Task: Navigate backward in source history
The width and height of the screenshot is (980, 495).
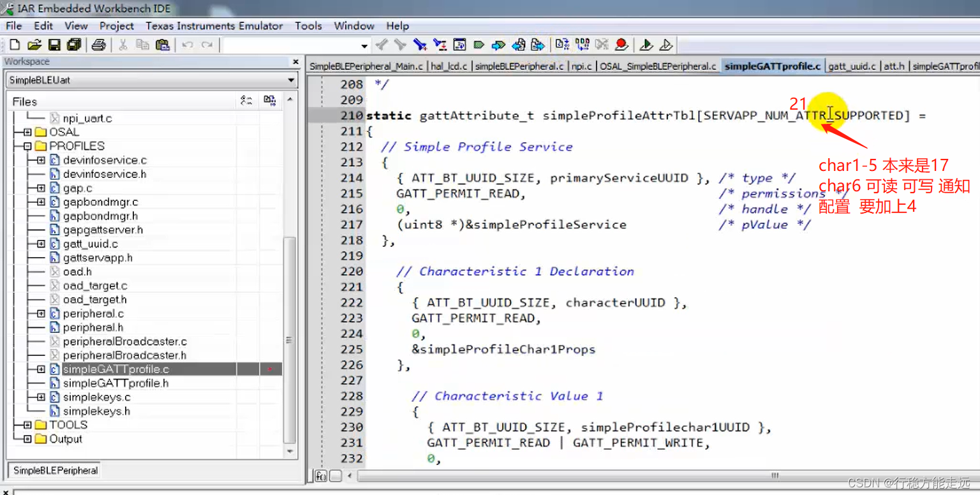Action: click(519, 45)
